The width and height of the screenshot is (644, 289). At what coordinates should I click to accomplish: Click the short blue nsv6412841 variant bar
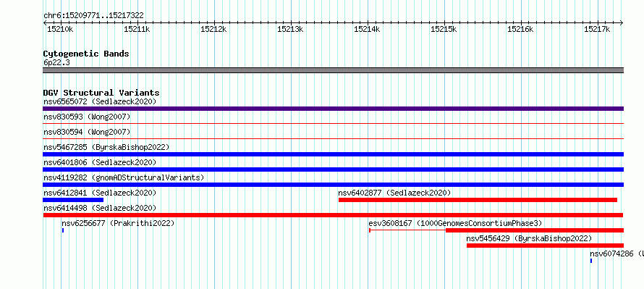point(73,200)
